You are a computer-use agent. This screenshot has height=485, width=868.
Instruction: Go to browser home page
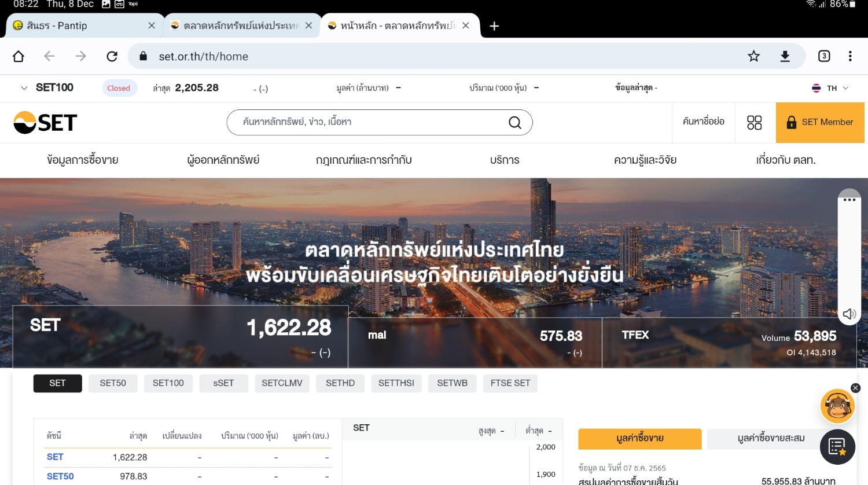pos(19,56)
